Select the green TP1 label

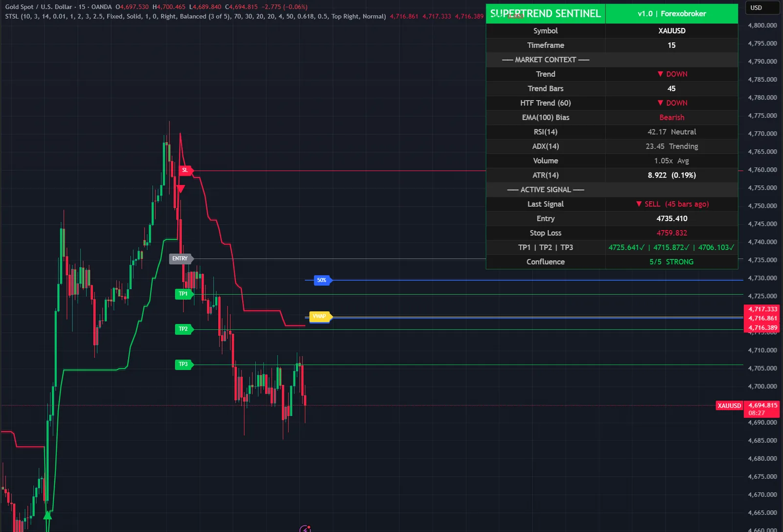[x=184, y=294]
